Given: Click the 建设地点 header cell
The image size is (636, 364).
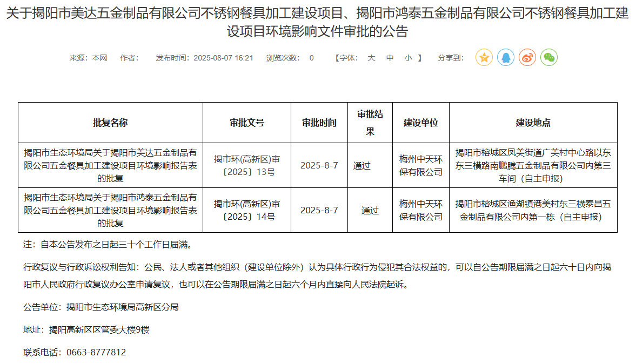Looking at the screenshot, I should click(533, 123).
